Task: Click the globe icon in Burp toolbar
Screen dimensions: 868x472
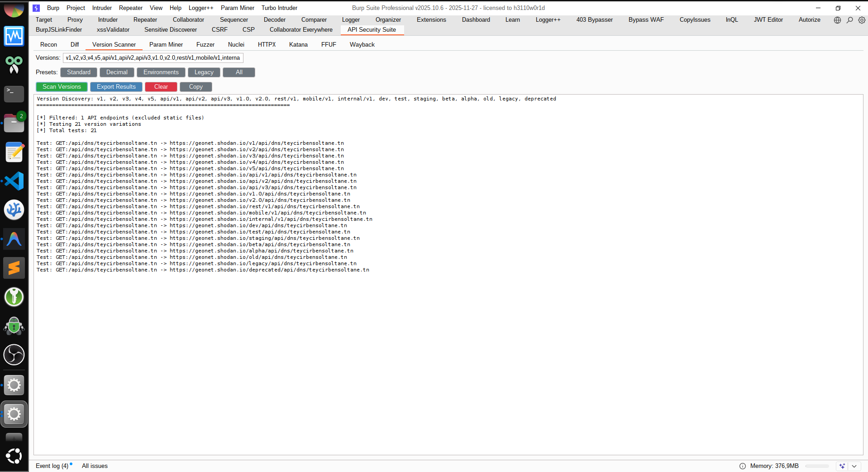Action: point(837,20)
